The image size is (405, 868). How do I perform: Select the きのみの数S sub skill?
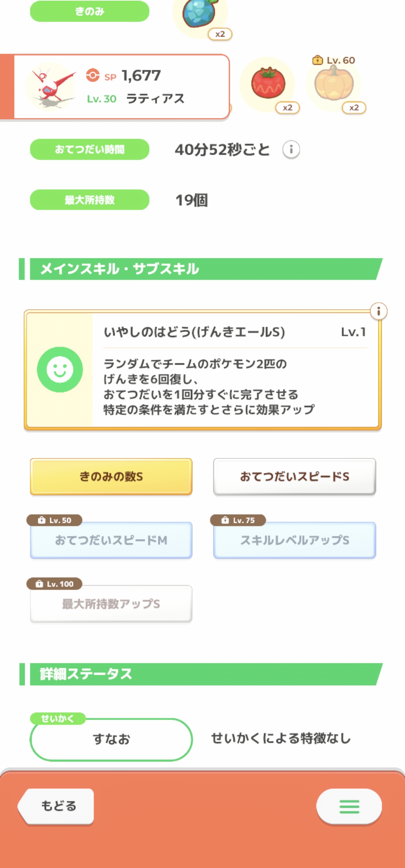pos(111,476)
